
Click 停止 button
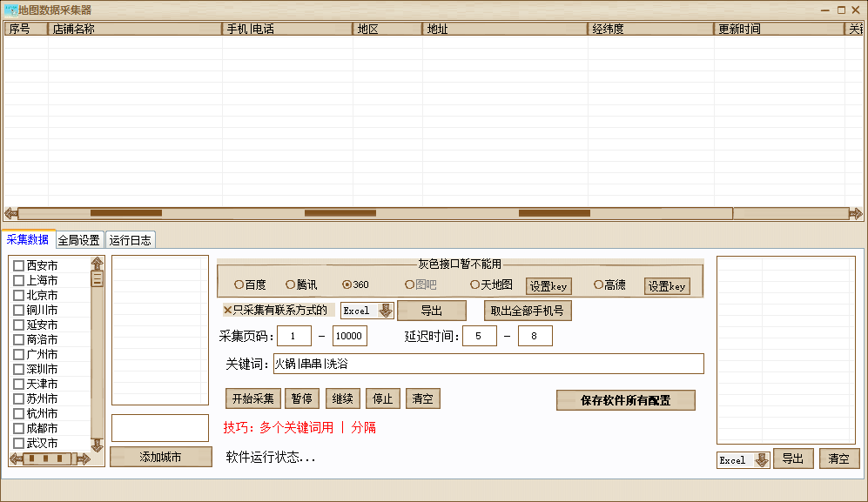tap(382, 398)
